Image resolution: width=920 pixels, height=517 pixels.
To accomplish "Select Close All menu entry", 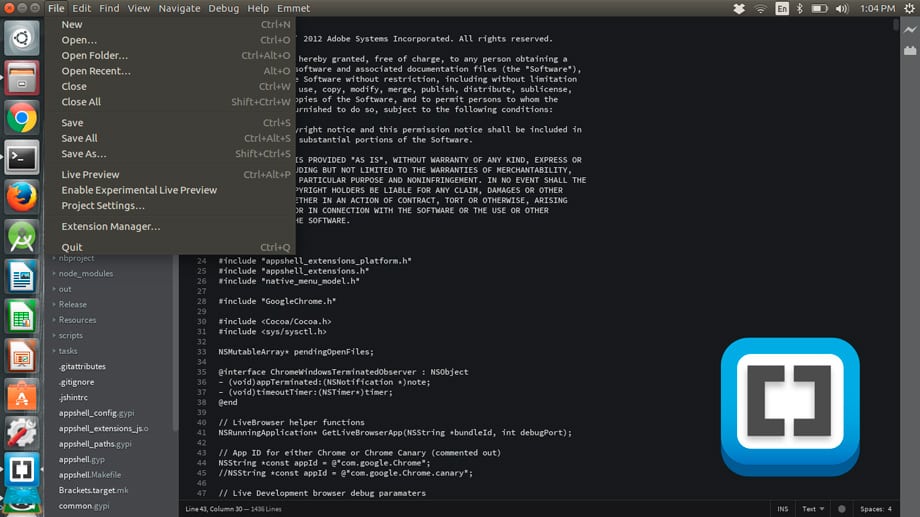I will click(x=170, y=102).
